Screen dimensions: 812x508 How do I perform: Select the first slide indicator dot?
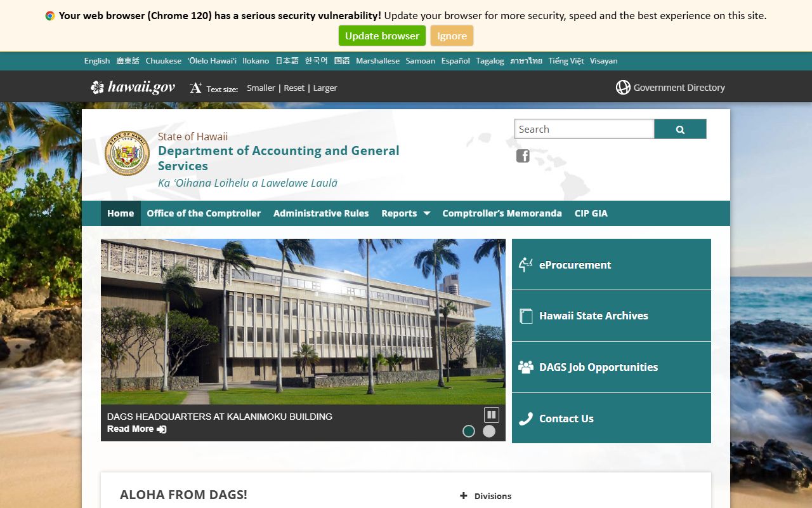click(x=469, y=431)
